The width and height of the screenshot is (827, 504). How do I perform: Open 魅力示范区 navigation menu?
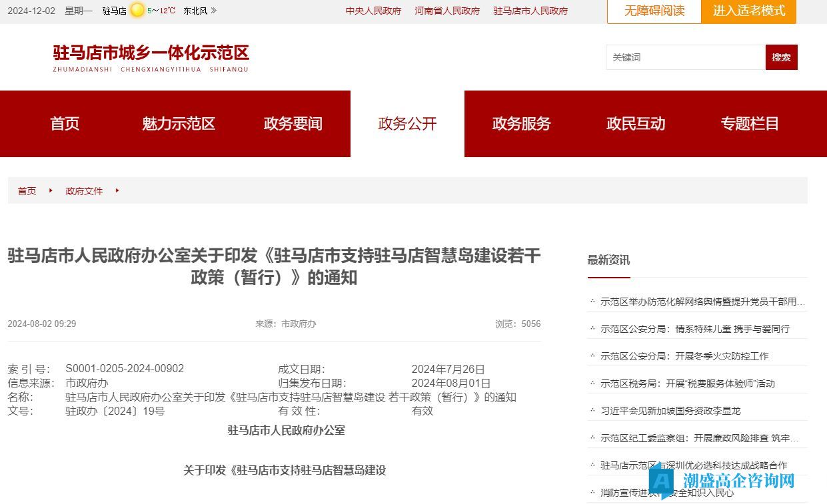click(x=179, y=124)
